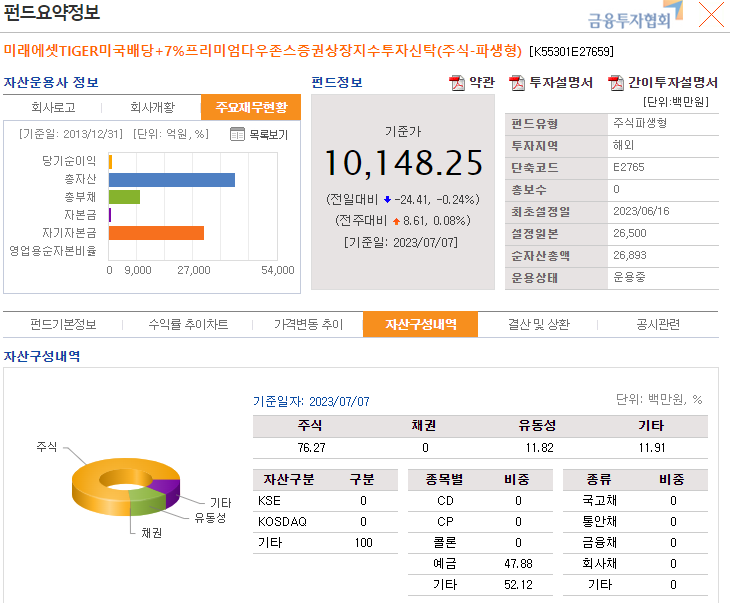The height and width of the screenshot is (603, 730).
Task: Click the 간이투자설명서 link text
Action: tap(673, 82)
